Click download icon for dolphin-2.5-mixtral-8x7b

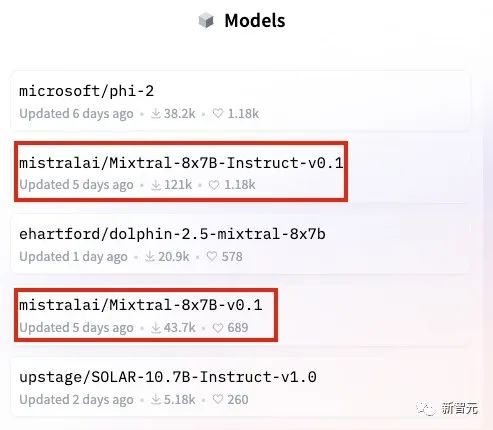[x=150, y=256]
